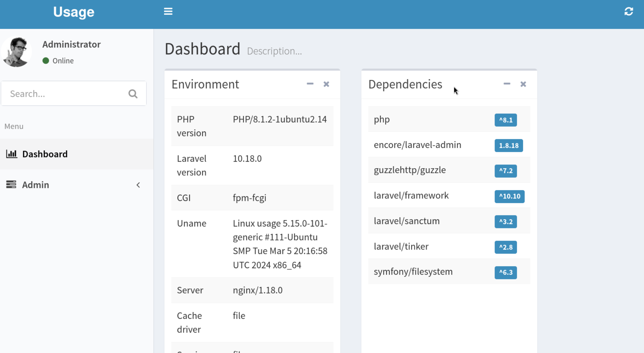Click the Dependencies panel title

pos(405,84)
